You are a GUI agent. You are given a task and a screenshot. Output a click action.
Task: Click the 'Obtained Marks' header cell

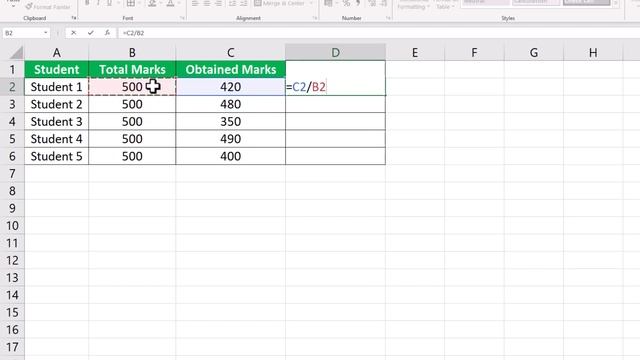point(231,69)
